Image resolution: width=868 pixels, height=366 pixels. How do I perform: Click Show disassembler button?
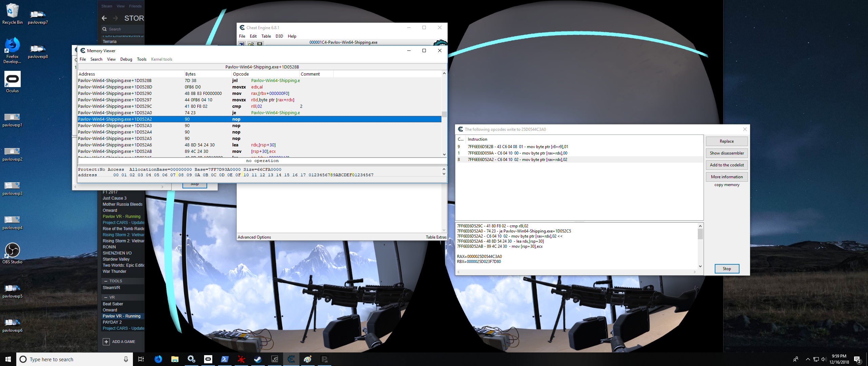pos(727,153)
